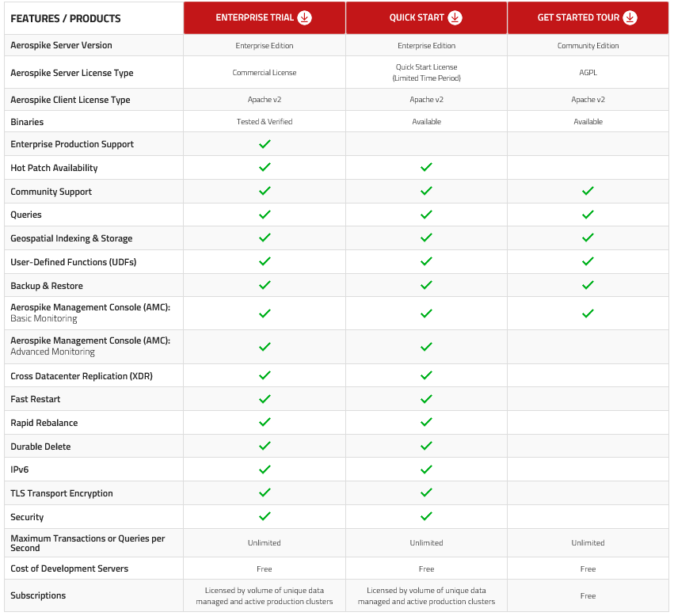Click the Enterprise Trial checkmark for Backup & Restore

coord(265,285)
